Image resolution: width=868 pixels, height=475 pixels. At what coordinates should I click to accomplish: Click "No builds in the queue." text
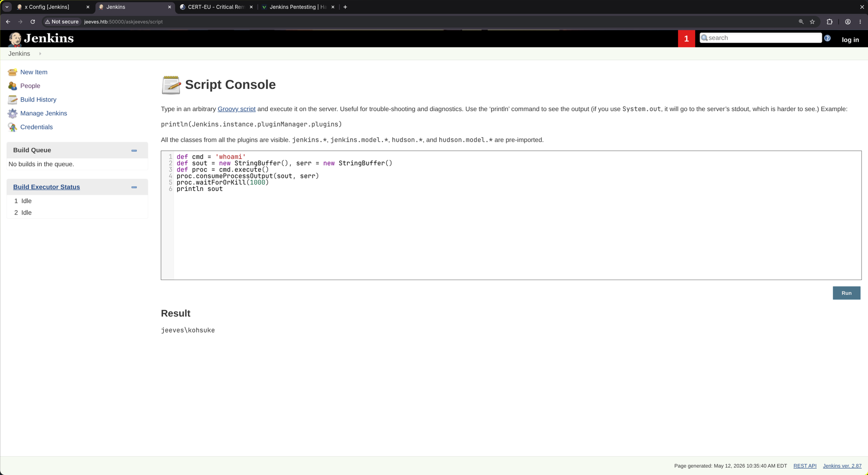[x=41, y=164]
